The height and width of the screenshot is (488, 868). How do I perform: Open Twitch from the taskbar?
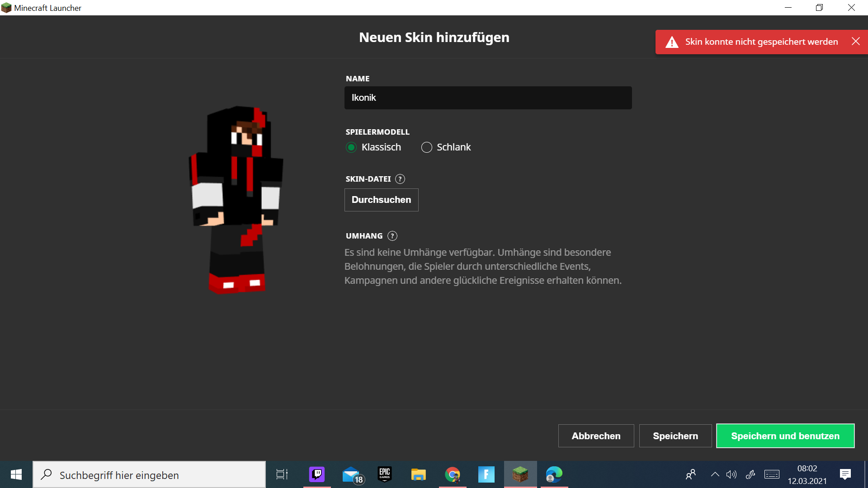pyautogui.click(x=317, y=474)
